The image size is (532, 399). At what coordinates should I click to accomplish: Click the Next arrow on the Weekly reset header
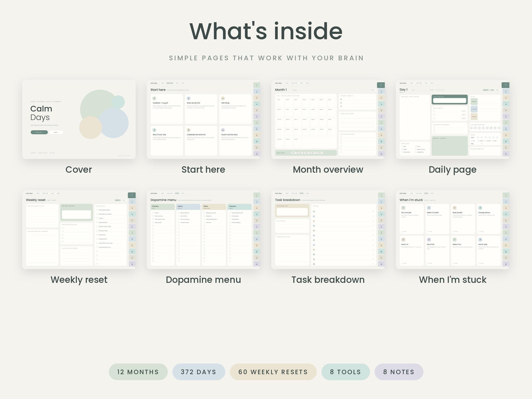(124, 200)
